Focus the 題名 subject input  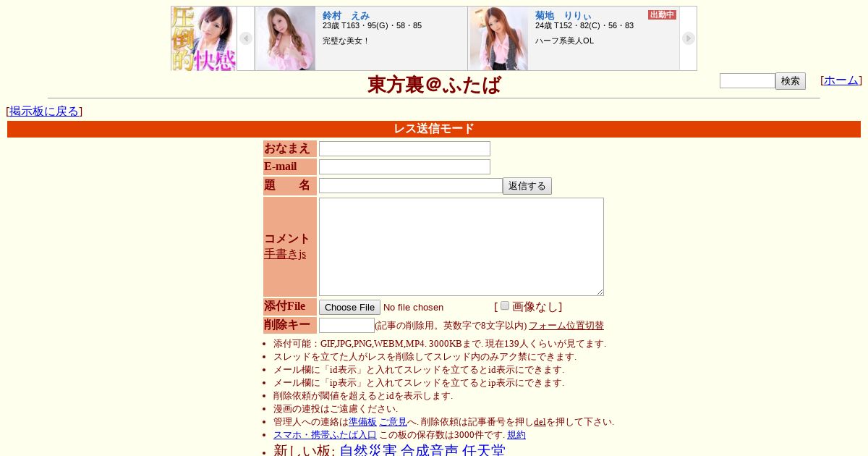[411, 186]
